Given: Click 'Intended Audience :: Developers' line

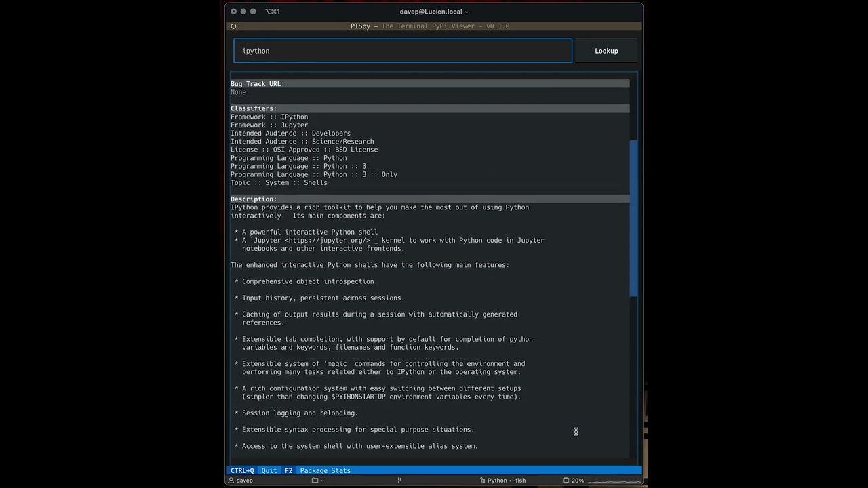Looking at the screenshot, I should tap(290, 134).
